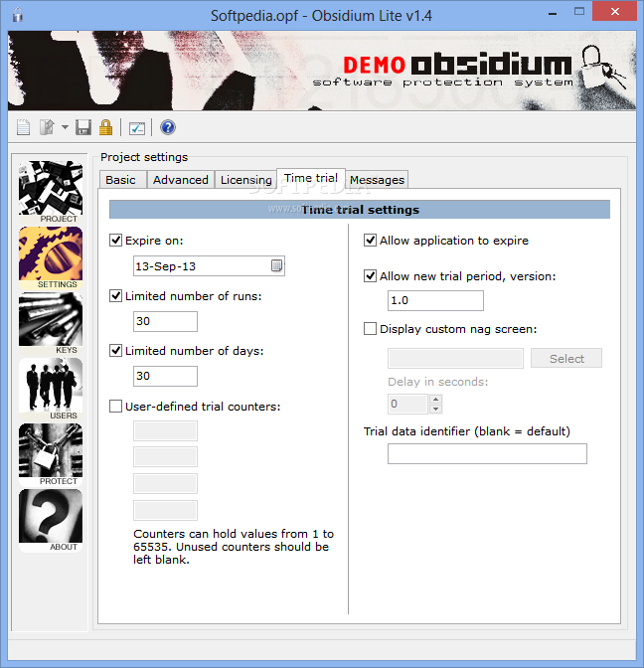The height and width of the screenshot is (668, 644).
Task: Create a new project with the blank page icon
Action: (23, 127)
